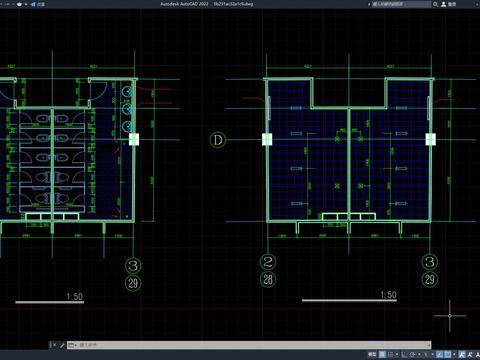Open the user sign-in account icon

[x=444, y=4]
